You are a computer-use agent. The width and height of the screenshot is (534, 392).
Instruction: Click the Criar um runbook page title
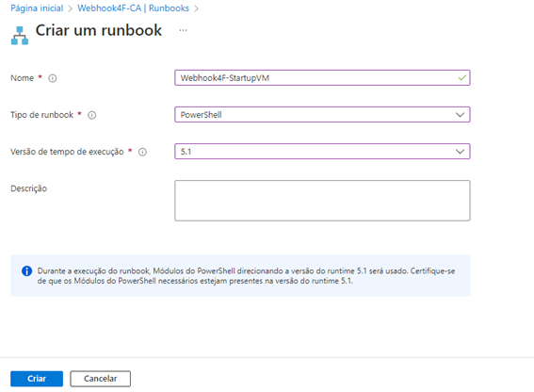click(99, 30)
